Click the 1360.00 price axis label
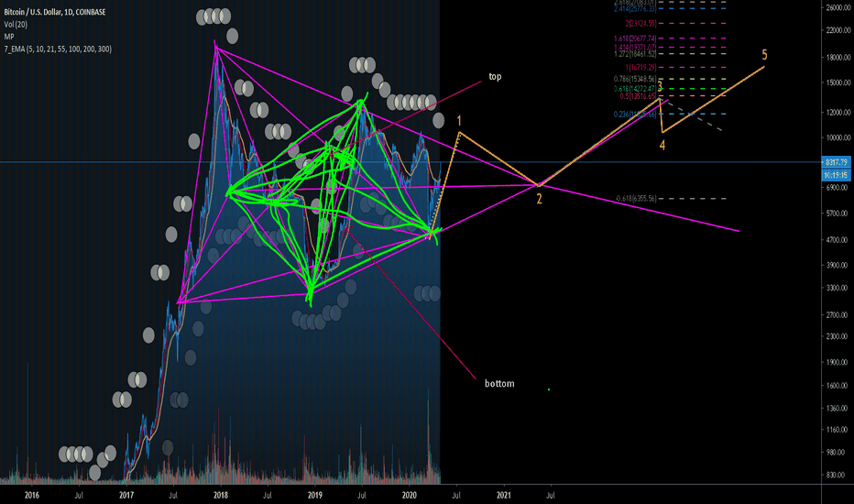The height and width of the screenshot is (504, 854). click(838, 408)
